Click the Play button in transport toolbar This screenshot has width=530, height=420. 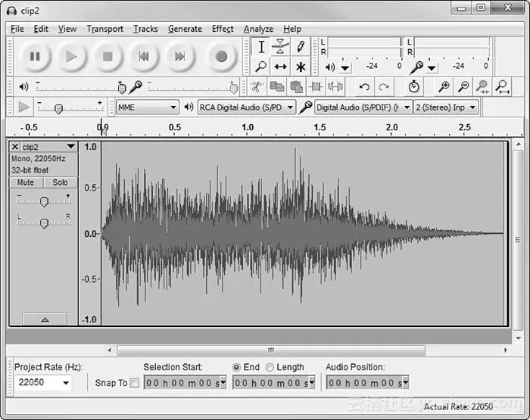pos(71,56)
